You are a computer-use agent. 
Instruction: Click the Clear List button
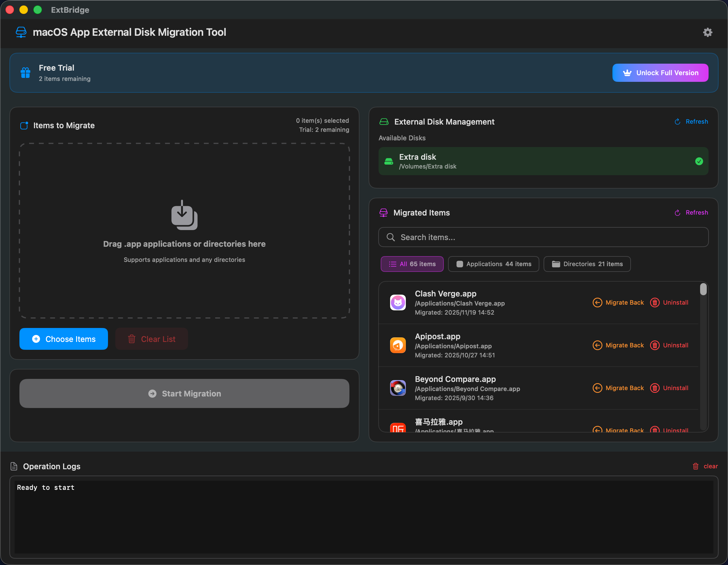152,339
